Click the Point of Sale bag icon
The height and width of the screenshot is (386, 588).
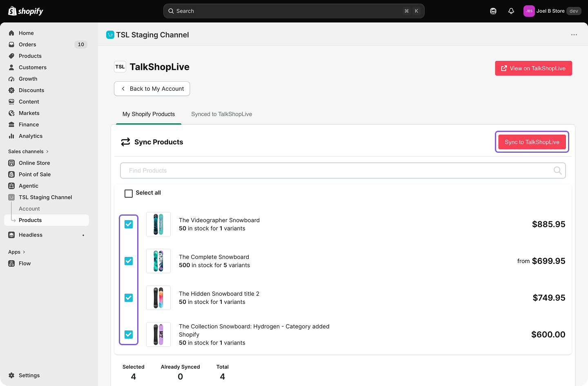click(x=11, y=174)
